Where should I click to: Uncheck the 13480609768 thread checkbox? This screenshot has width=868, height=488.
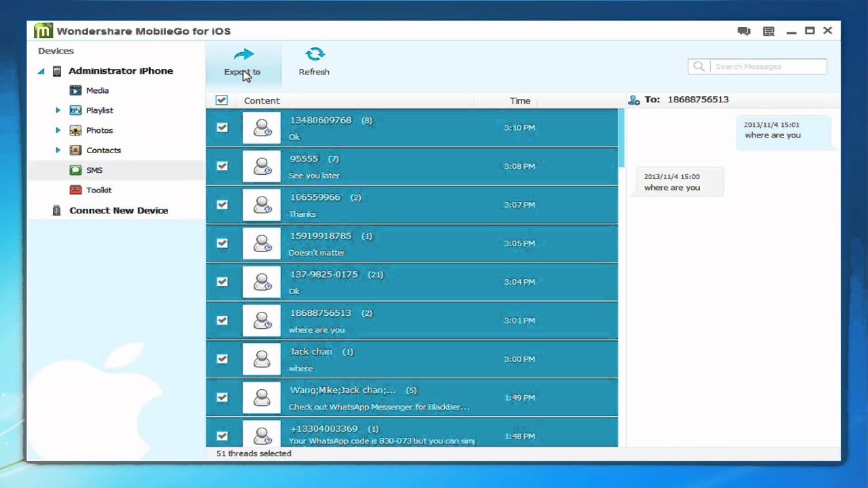pyautogui.click(x=222, y=127)
